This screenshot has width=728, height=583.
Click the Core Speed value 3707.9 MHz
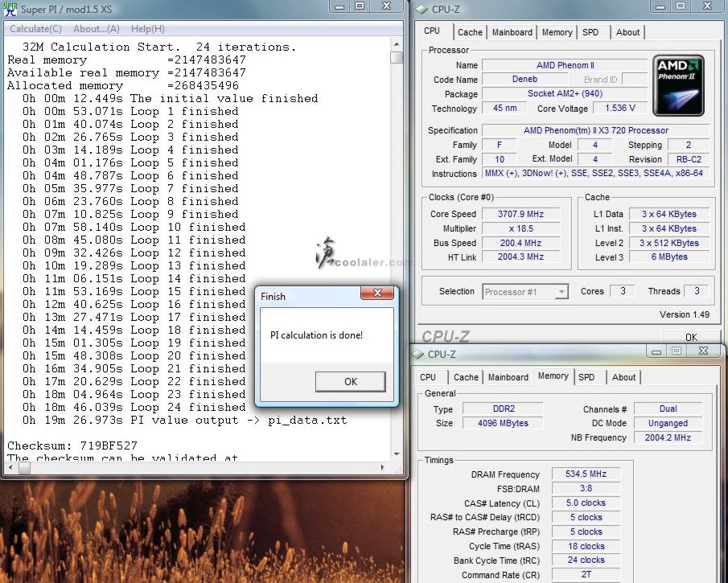click(x=520, y=214)
